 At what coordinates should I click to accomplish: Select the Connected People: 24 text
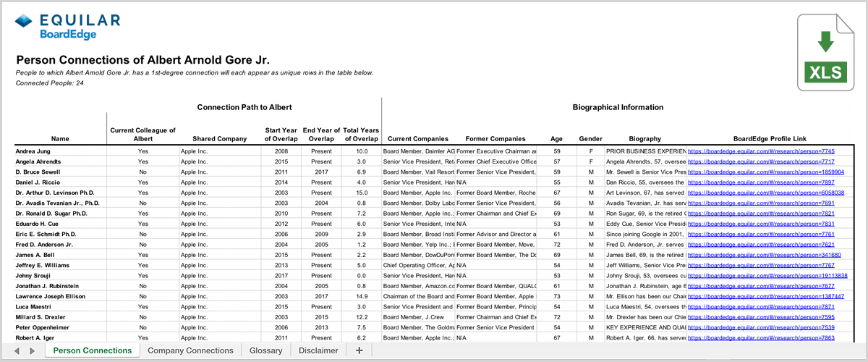(49, 83)
